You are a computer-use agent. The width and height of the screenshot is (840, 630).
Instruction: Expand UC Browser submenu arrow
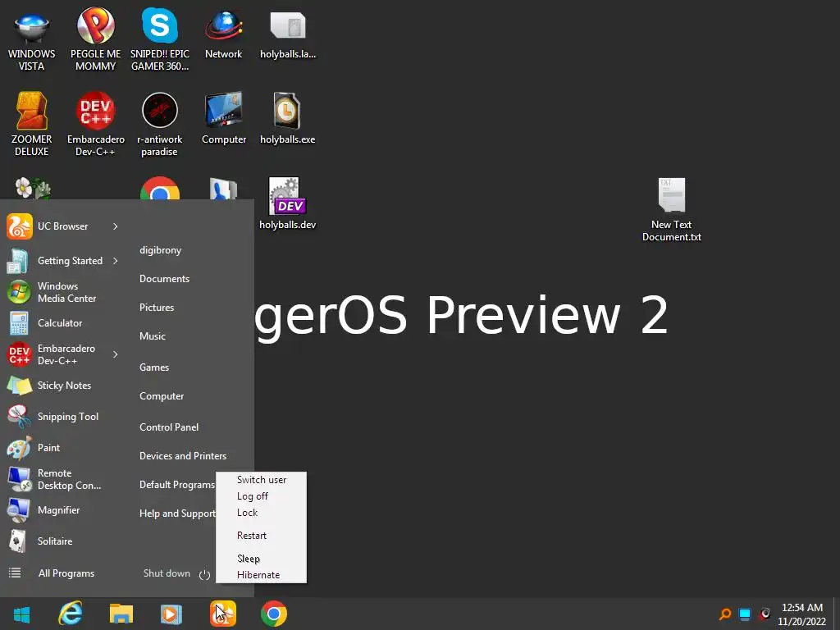coord(115,226)
